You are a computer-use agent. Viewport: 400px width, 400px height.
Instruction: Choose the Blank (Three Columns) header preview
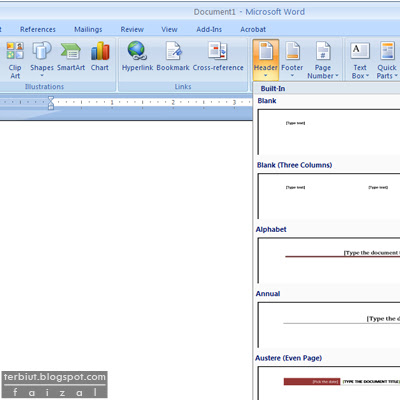click(x=328, y=196)
